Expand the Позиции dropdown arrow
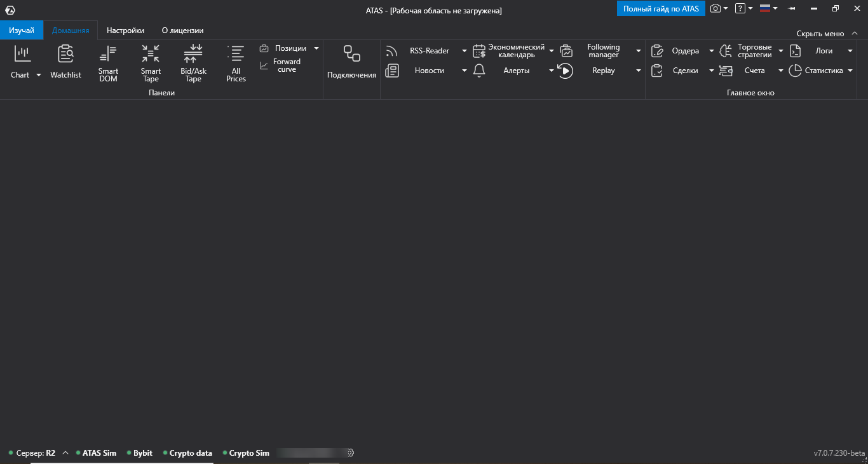 point(316,48)
